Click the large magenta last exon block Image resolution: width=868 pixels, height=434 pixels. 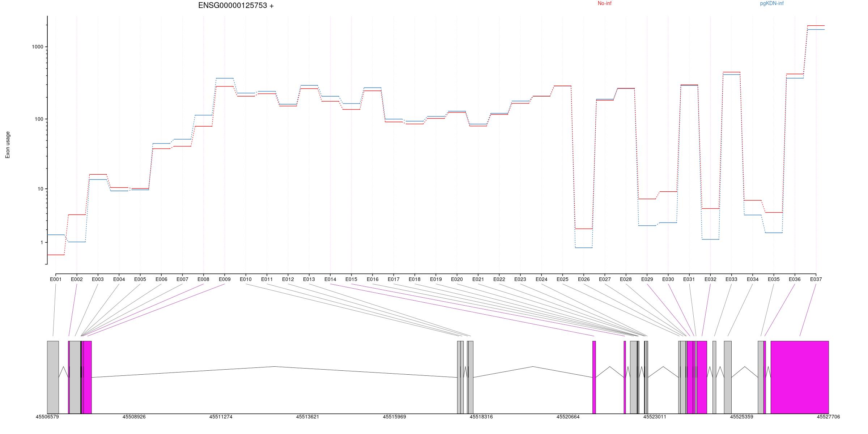[x=800, y=377]
